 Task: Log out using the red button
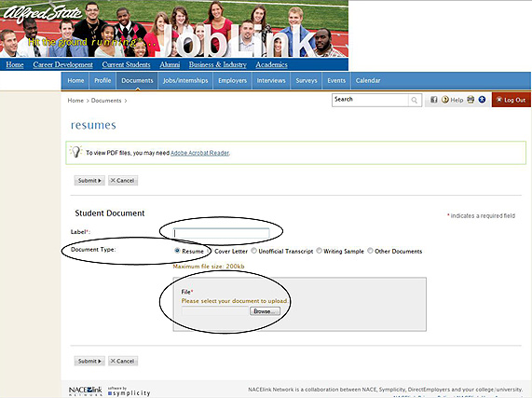tap(511, 100)
